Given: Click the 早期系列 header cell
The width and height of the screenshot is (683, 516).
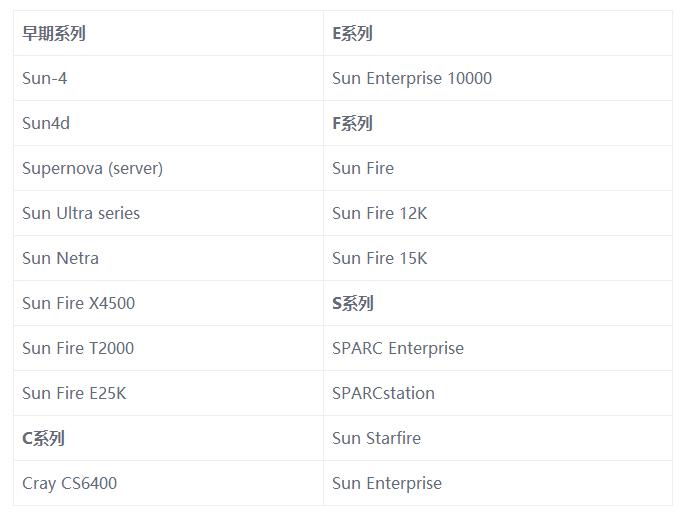Looking at the screenshot, I should [x=54, y=33].
